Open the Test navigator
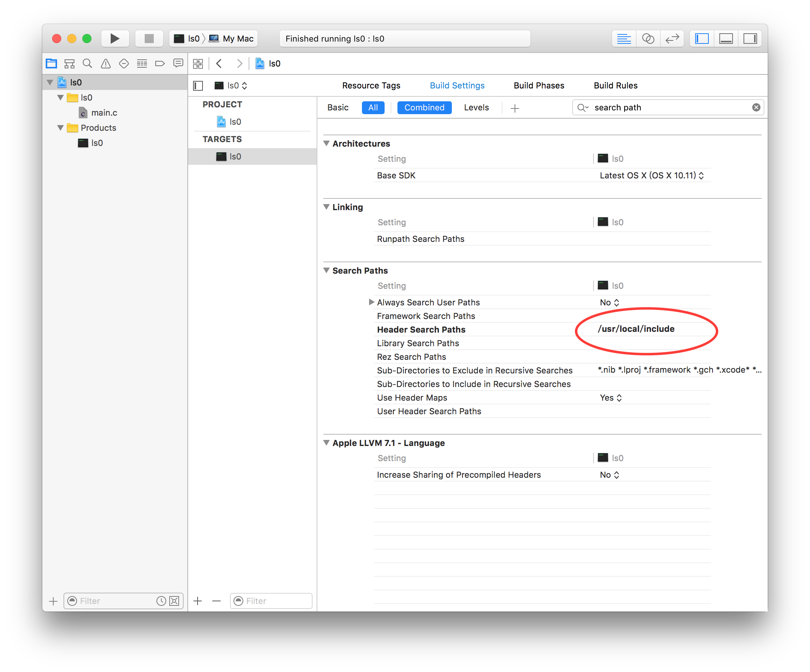The height and width of the screenshot is (672, 810). 124,63
